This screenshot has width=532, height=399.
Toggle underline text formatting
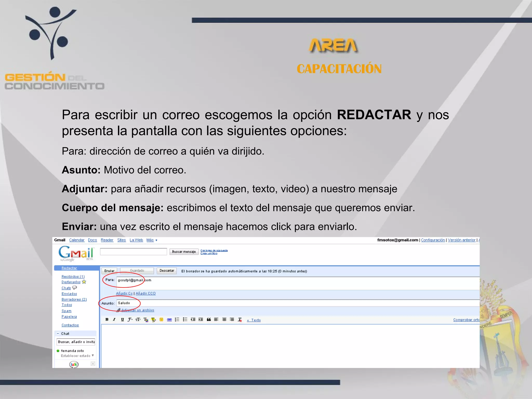click(x=122, y=320)
